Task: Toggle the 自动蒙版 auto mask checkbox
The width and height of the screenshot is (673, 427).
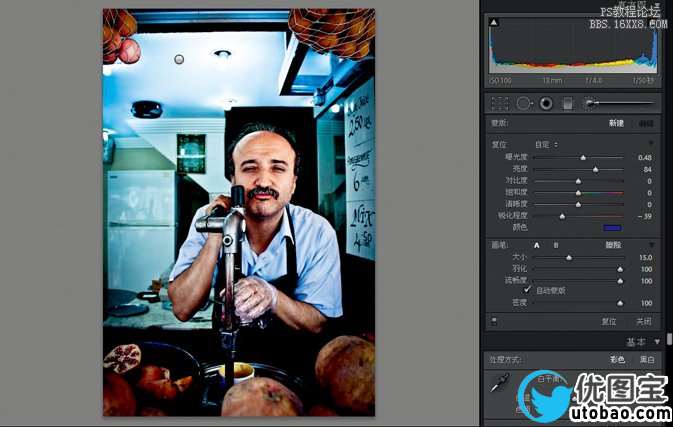Action: [x=528, y=290]
